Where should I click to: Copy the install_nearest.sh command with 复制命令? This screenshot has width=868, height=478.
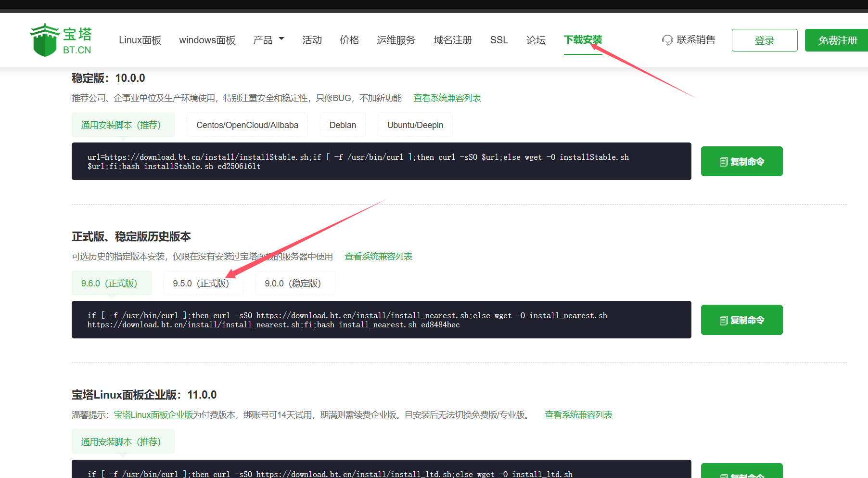[x=741, y=320]
